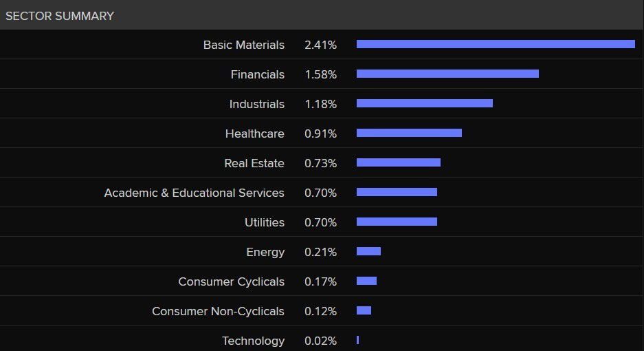Viewport: 644px width, 351px height.
Task: Select the Financials sector label
Action: (x=257, y=74)
